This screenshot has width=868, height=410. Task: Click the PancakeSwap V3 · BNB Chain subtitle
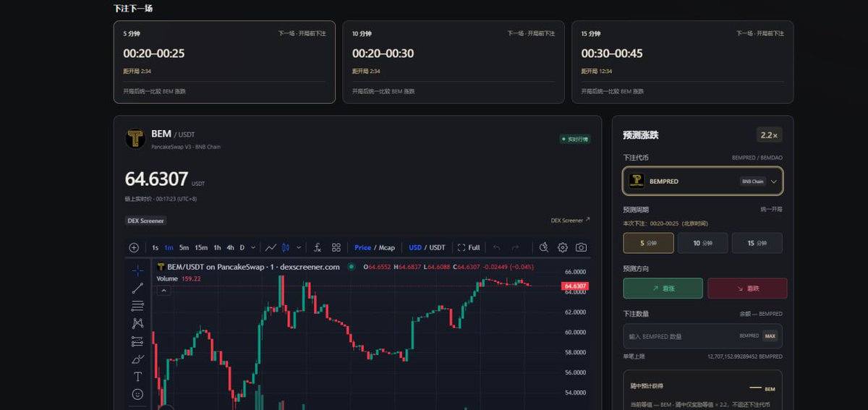186,147
